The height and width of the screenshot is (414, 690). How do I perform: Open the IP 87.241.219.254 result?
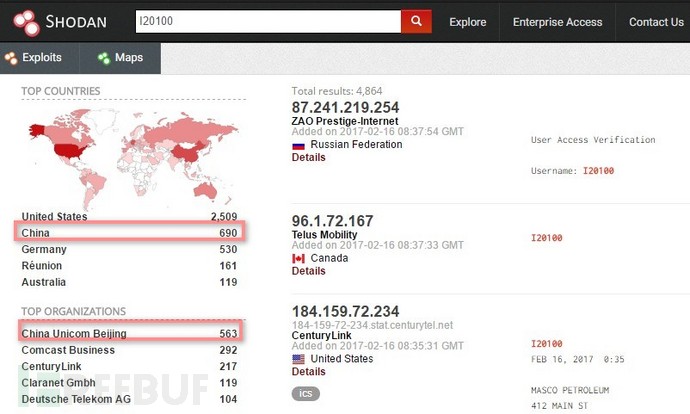[x=345, y=107]
